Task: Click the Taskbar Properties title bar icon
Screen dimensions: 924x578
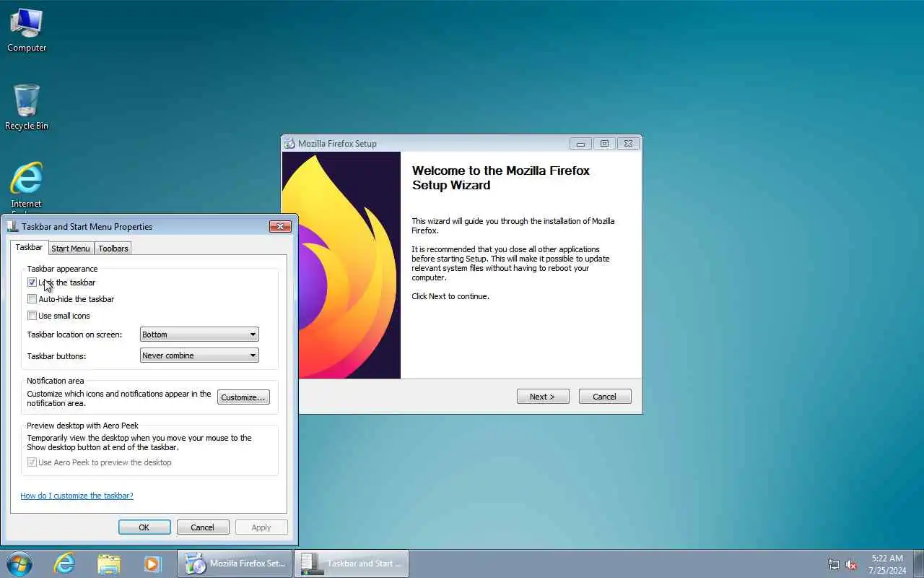Action: pyautogui.click(x=12, y=226)
